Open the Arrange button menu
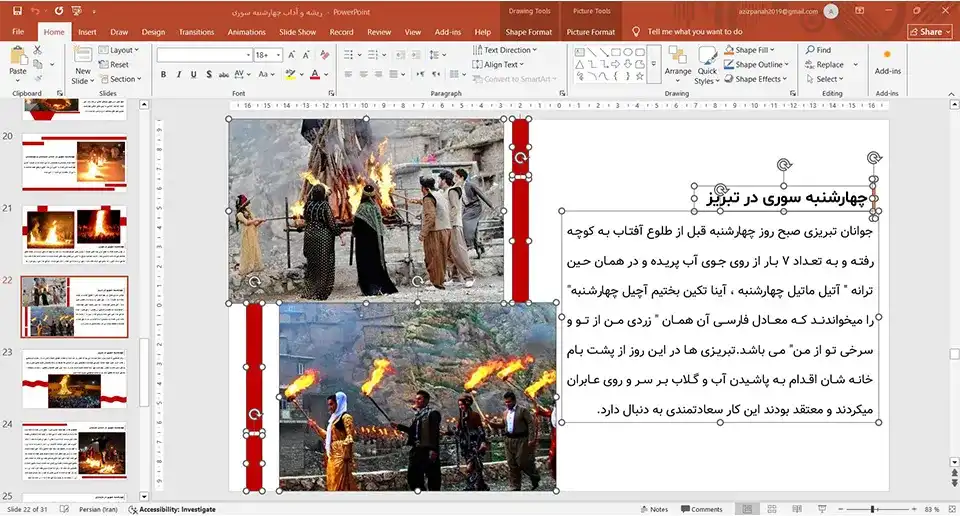 tap(678, 62)
